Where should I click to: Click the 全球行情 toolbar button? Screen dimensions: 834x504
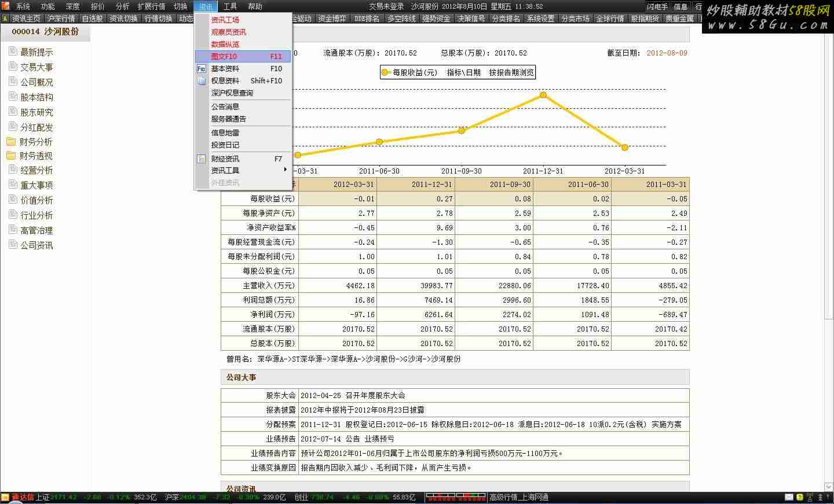(x=610, y=19)
